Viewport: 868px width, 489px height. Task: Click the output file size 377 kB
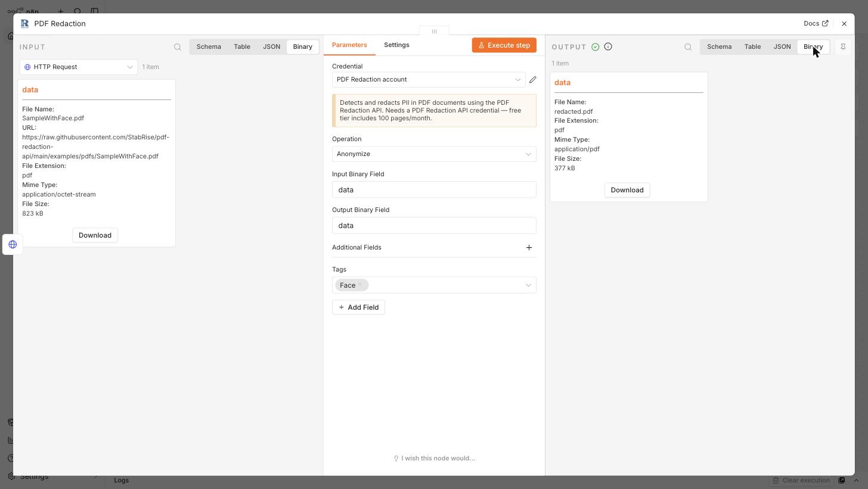(565, 169)
